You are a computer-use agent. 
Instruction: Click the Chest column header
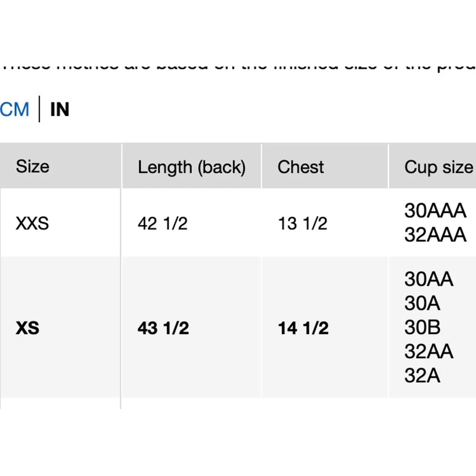pos(300,167)
